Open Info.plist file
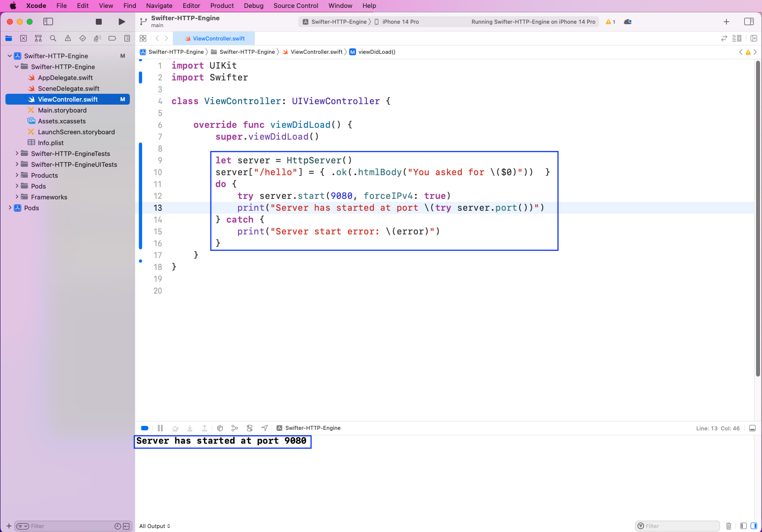The height and width of the screenshot is (532, 762). click(x=51, y=143)
